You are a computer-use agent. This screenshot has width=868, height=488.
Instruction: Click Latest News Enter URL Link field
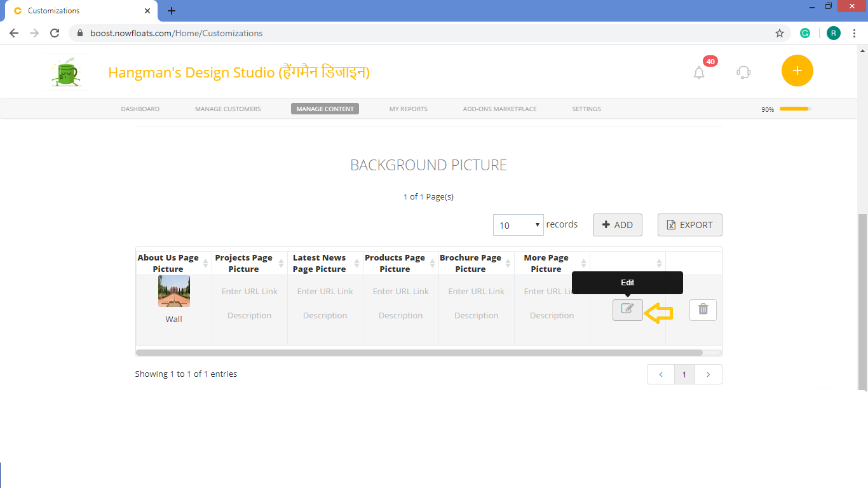point(325,291)
